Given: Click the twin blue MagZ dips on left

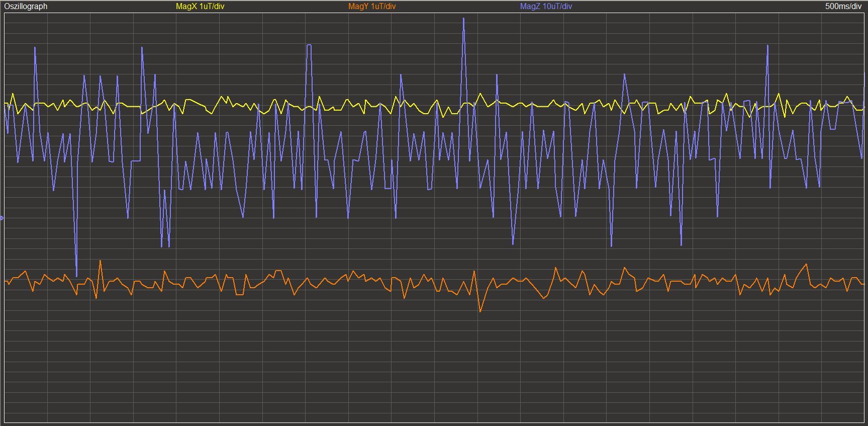Looking at the screenshot, I should click(x=165, y=246).
